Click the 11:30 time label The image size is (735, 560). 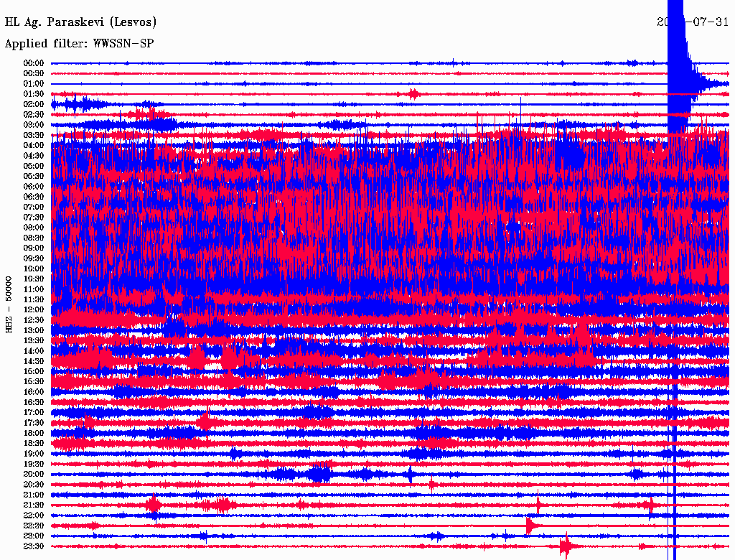[34, 299]
